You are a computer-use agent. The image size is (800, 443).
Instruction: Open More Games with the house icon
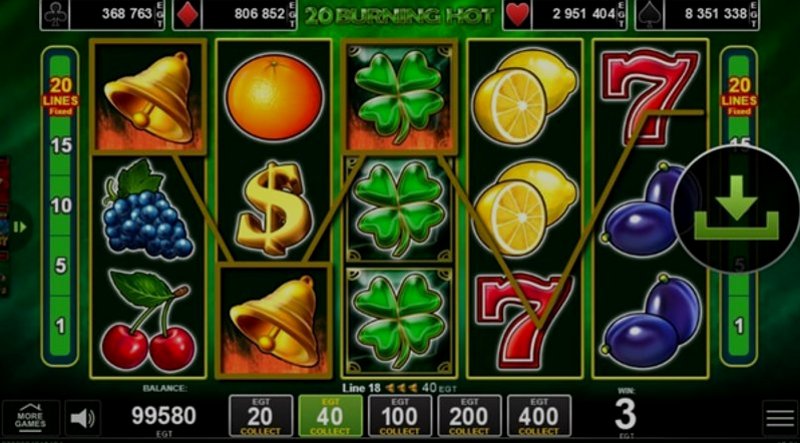click(31, 418)
